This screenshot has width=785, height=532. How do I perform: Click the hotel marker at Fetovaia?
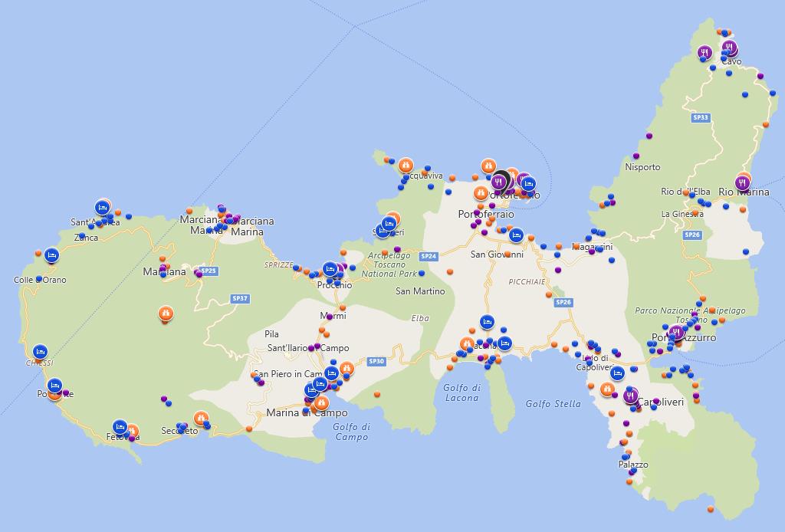tap(120, 426)
